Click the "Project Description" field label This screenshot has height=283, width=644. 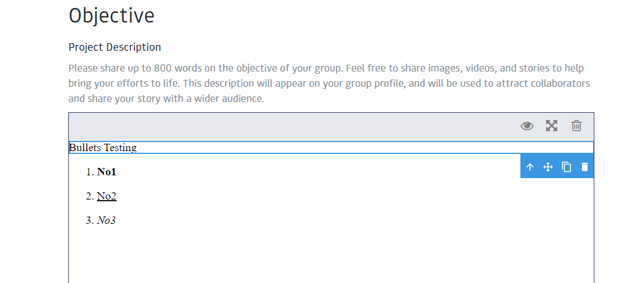point(115,47)
